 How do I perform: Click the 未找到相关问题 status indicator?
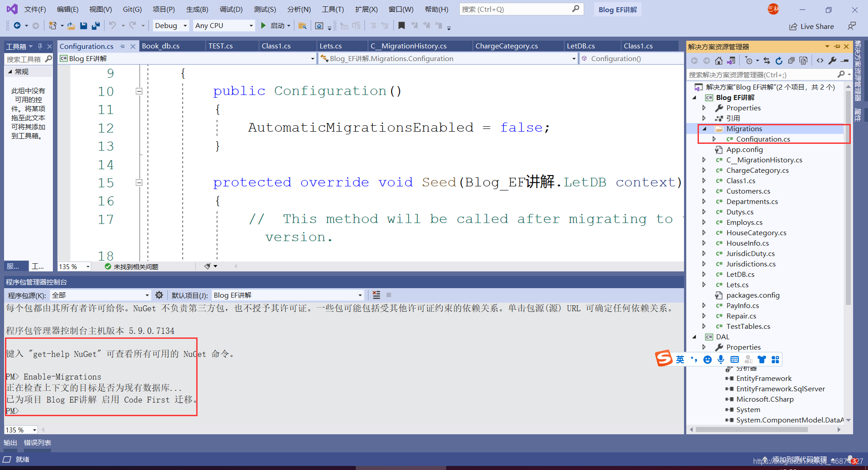(x=132, y=267)
